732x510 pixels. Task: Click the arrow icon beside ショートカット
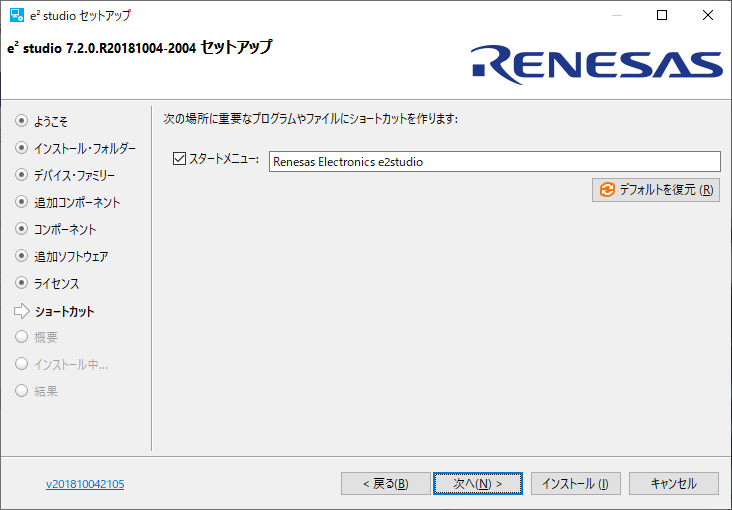click(x=21, y=311)
